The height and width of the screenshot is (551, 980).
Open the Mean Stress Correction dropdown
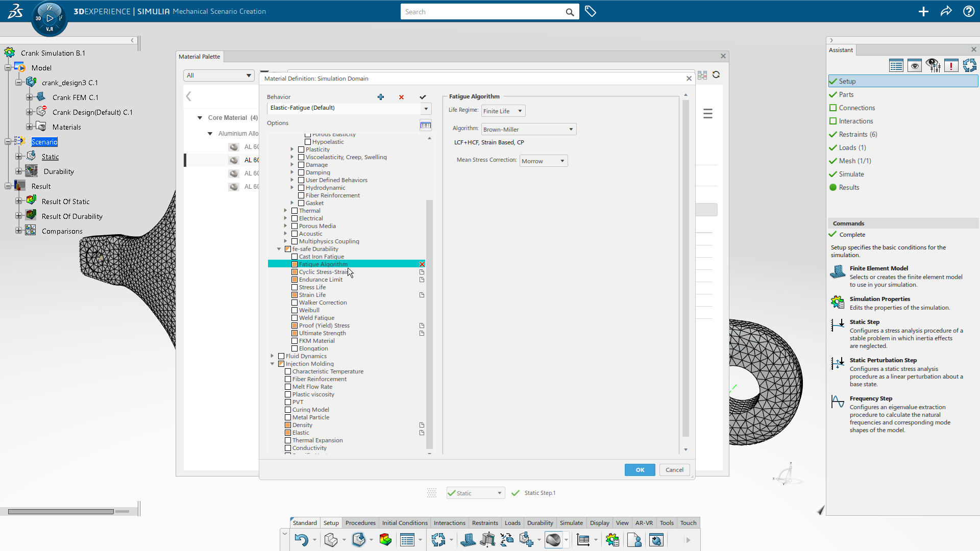[543, 161]
